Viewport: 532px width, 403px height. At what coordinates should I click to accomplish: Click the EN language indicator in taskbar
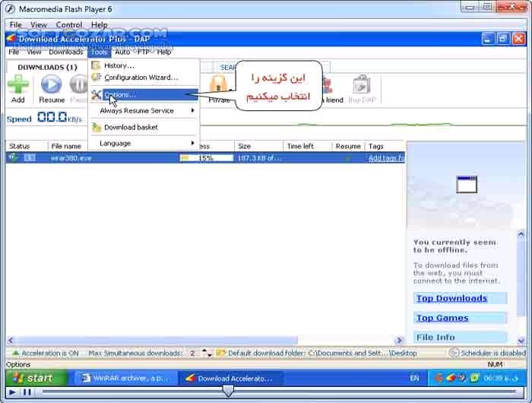(414, 378)
